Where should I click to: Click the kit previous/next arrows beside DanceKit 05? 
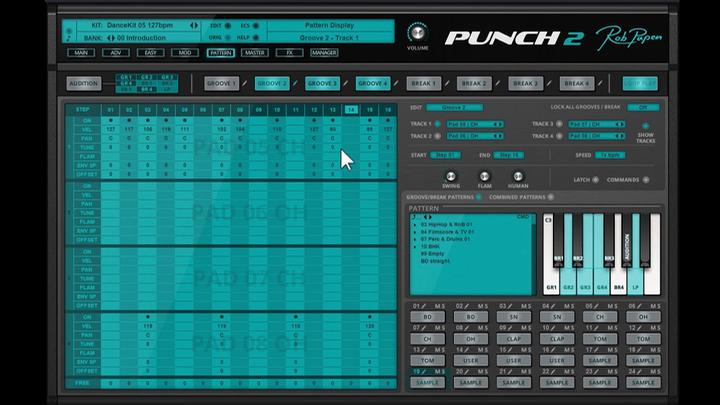(x=194, y=25)
